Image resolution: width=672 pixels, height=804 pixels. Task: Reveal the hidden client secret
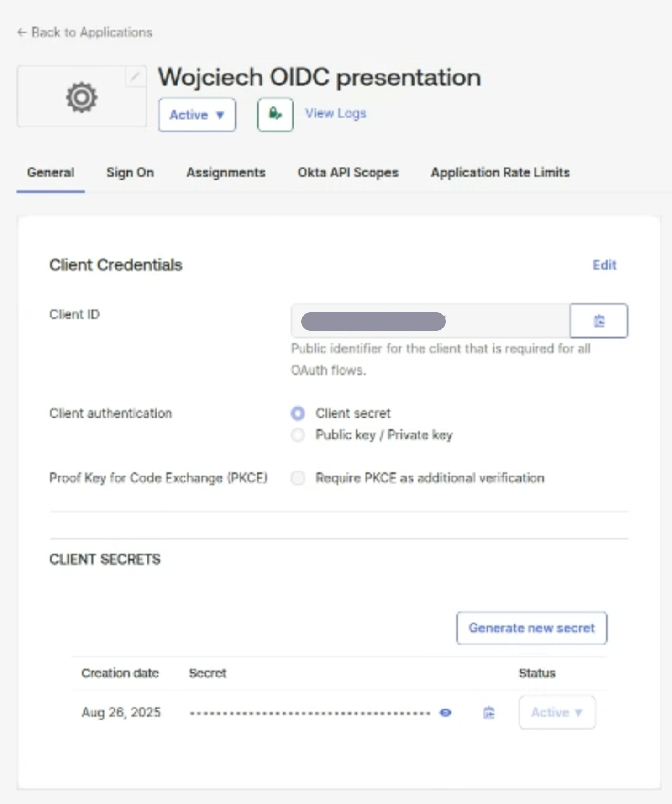coord(446,712)
